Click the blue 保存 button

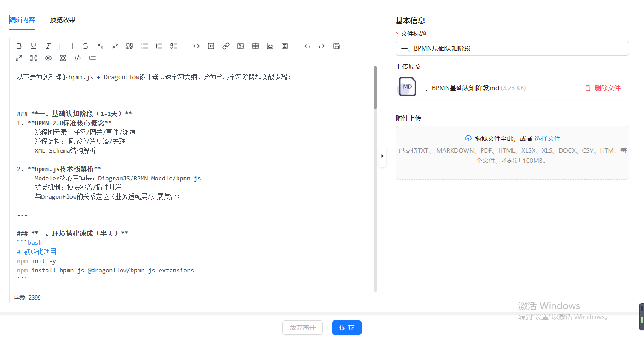coord(347,328)
